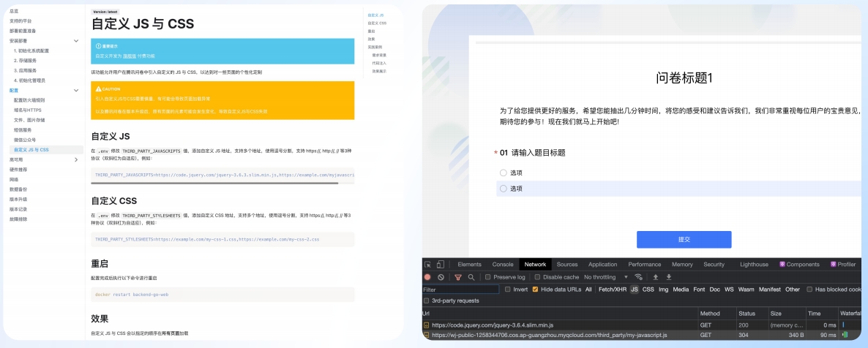Open network search magnifier icon

[x=471, y=277]
